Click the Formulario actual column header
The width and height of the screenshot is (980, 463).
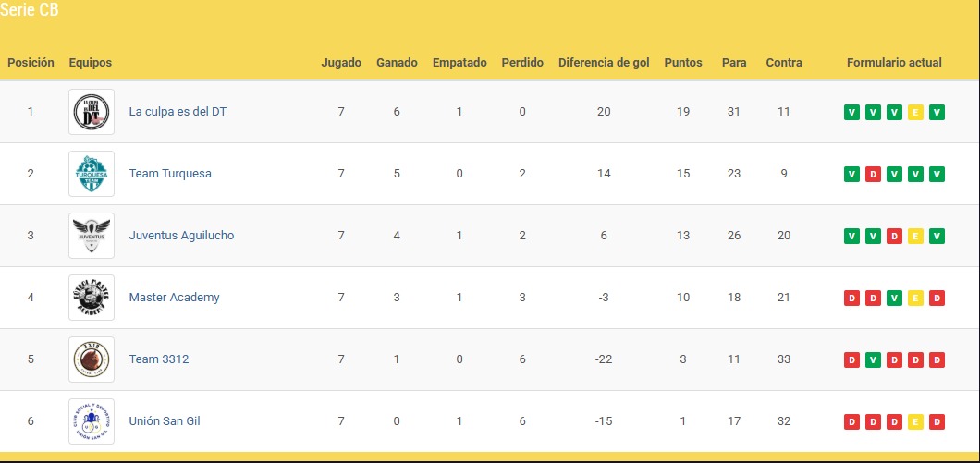pos(894,63)
